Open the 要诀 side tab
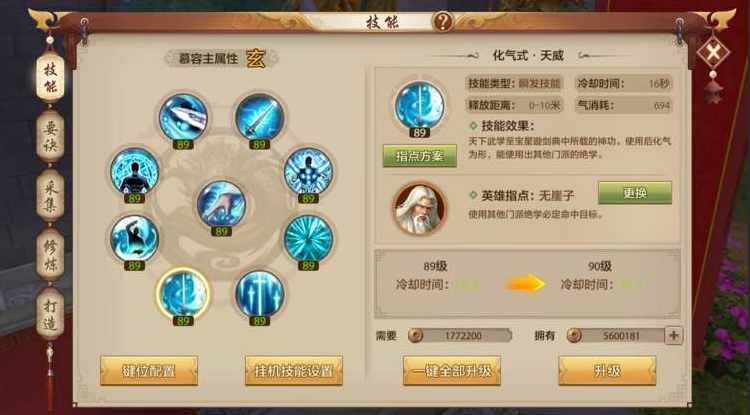750x415 pixels. click(x=50, y=137)
